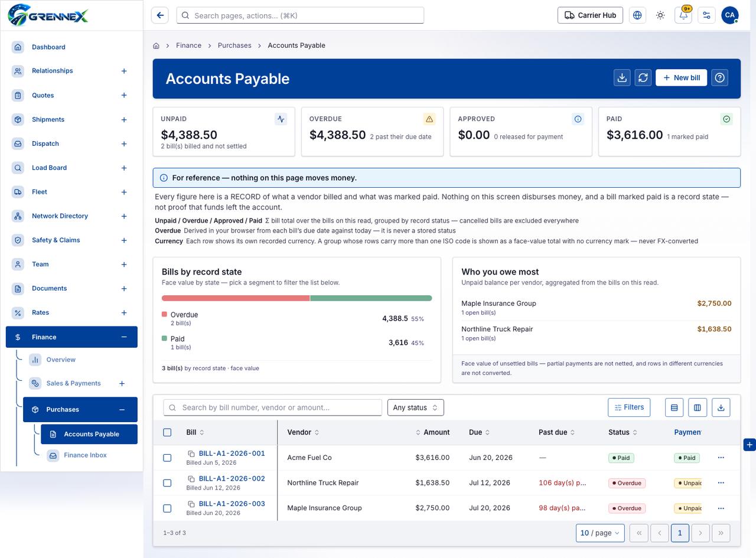The height and width of the screenshot is (558, 756).
Task: Focus the bill number search field
Action: 272,407
